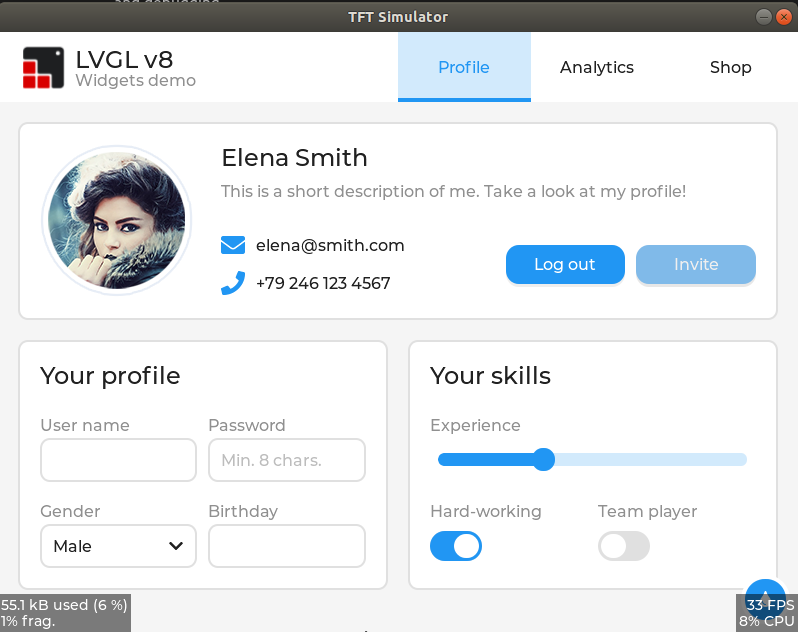
Task: Click the Invite button
Action: point(696,265)
